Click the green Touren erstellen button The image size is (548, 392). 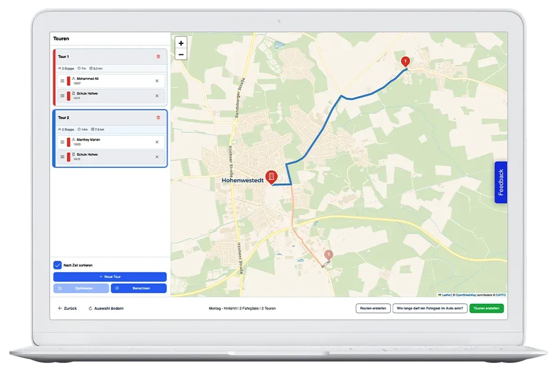pyautogui.click(x=486, y=308)
